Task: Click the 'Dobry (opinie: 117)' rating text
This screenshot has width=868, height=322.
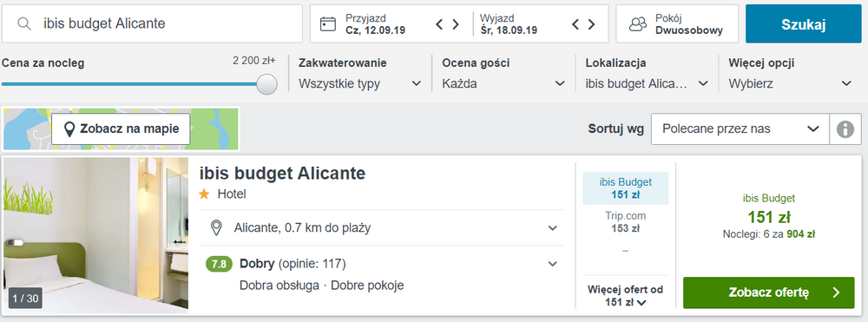Action: pyautogui.click(x=293, y=264)
